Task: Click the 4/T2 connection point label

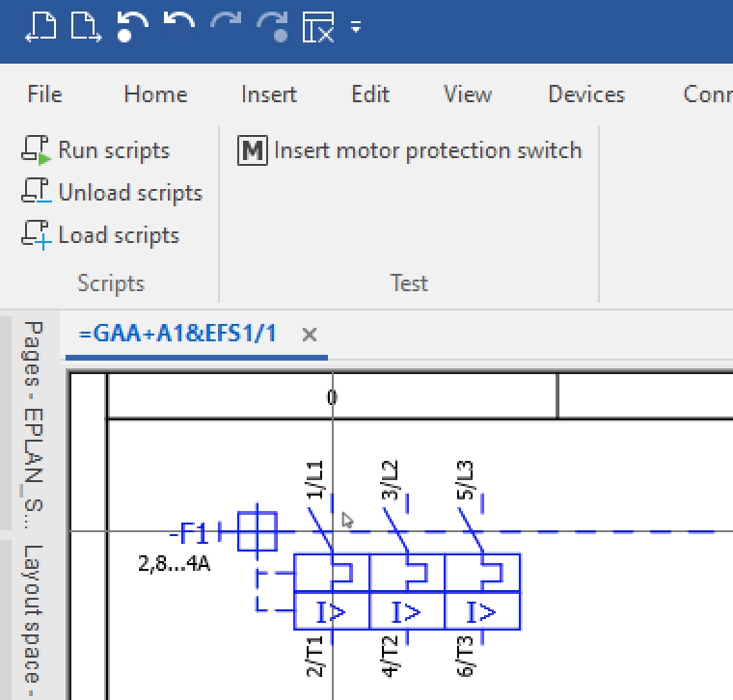Action: (390, 656)
